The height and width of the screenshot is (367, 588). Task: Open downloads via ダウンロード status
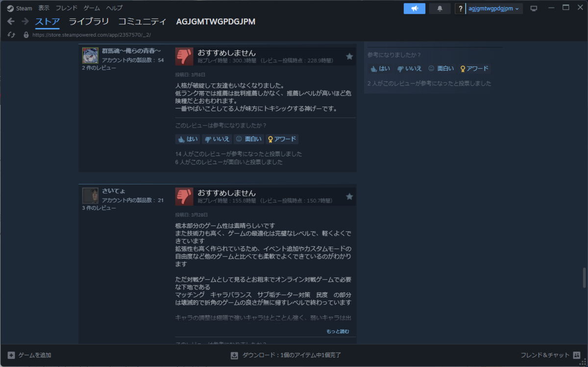pyautogui.click(x=292, y=355)
